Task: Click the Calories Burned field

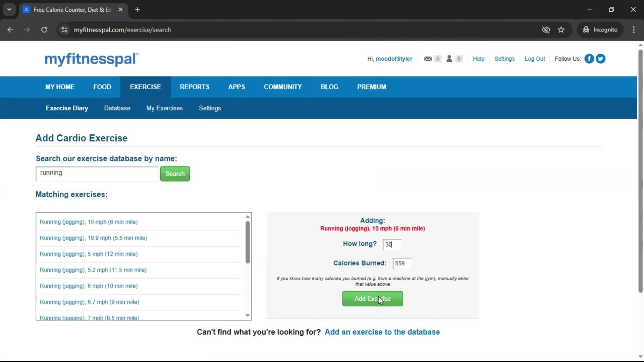Action: 402,263
